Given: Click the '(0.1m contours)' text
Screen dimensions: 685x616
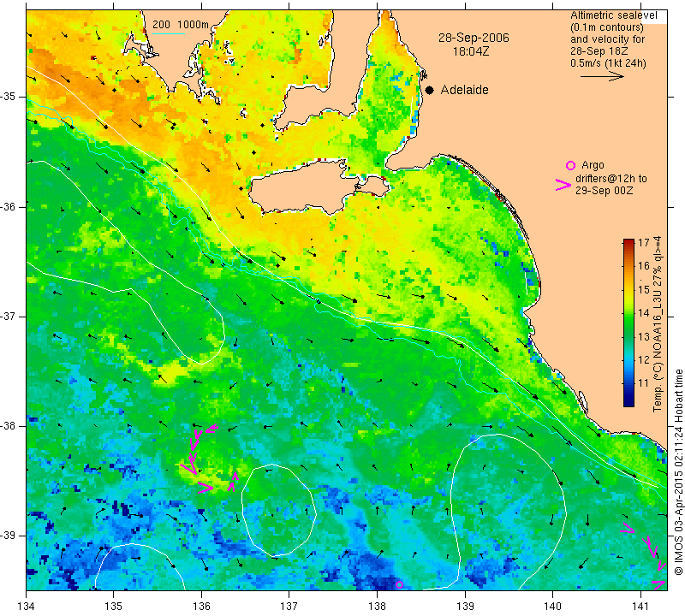Looking at the screenshot, I should pos(607,27).
